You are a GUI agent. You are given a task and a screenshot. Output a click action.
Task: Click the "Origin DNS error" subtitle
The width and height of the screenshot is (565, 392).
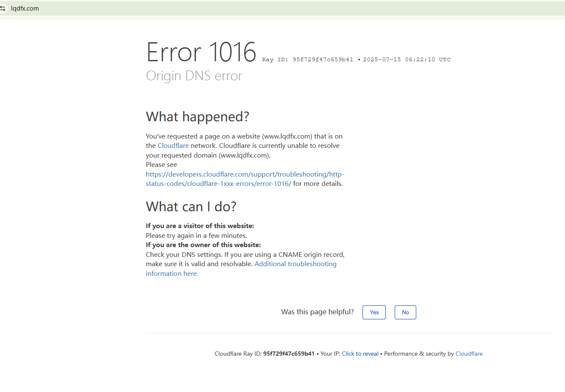pyautogui.click(x=194, y=76)
